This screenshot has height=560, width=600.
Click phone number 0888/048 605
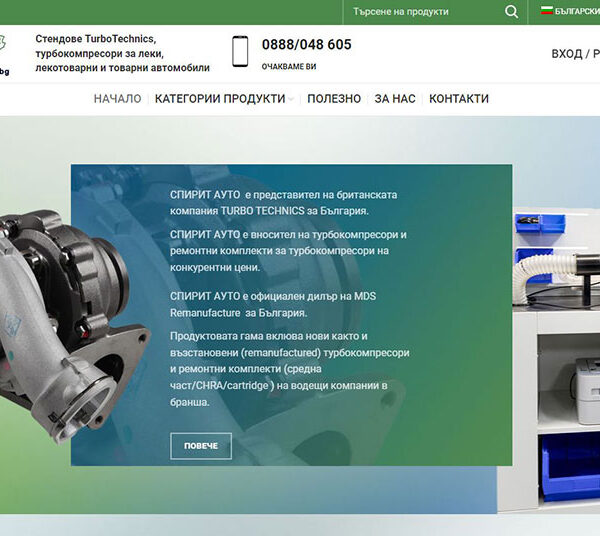(306, 45)
